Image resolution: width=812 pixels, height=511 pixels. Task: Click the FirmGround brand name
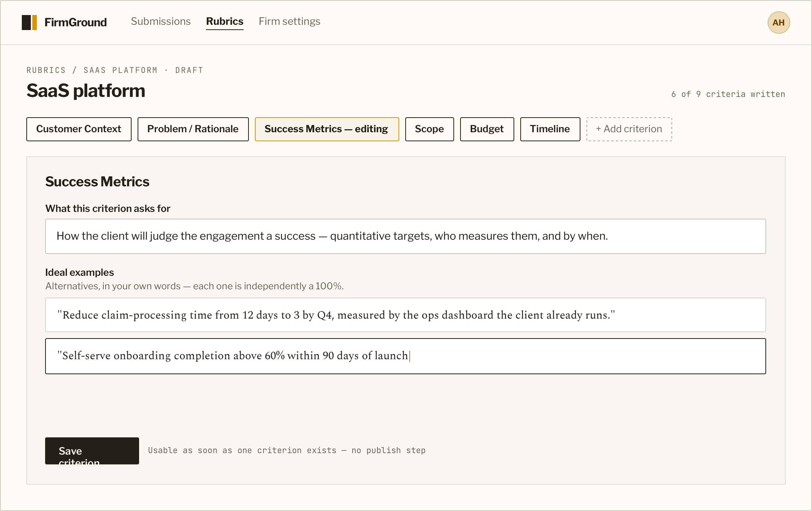[76, 23]
